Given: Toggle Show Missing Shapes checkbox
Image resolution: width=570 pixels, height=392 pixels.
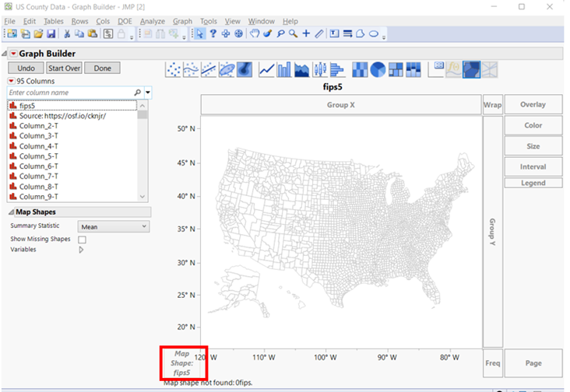Looking at the screenshot, I should click(83, 240).
